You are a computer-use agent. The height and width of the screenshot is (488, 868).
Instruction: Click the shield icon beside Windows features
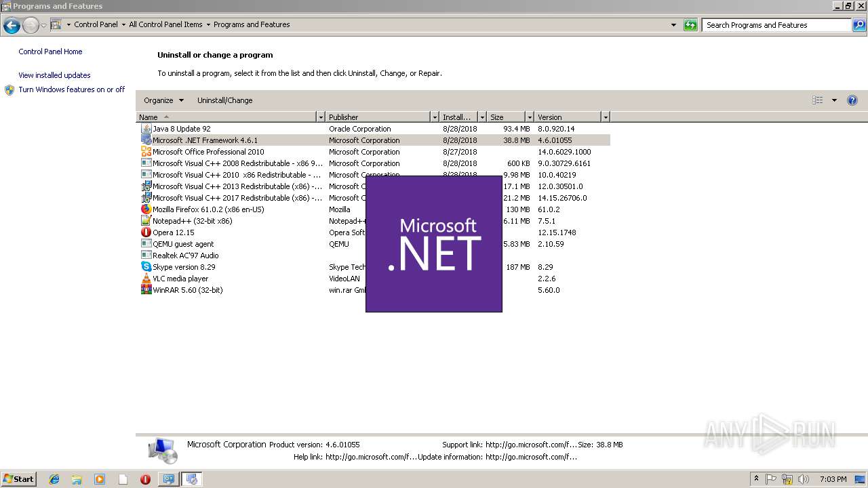9,90
